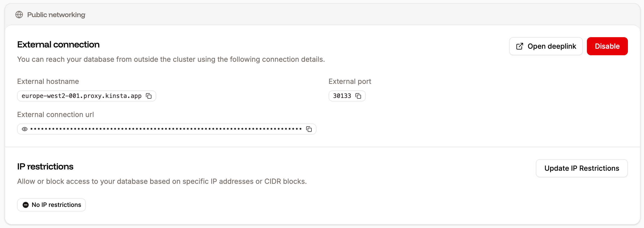Toggle visibility of the masked connection string
The image size is (644, 228).
tap(24, 129)
